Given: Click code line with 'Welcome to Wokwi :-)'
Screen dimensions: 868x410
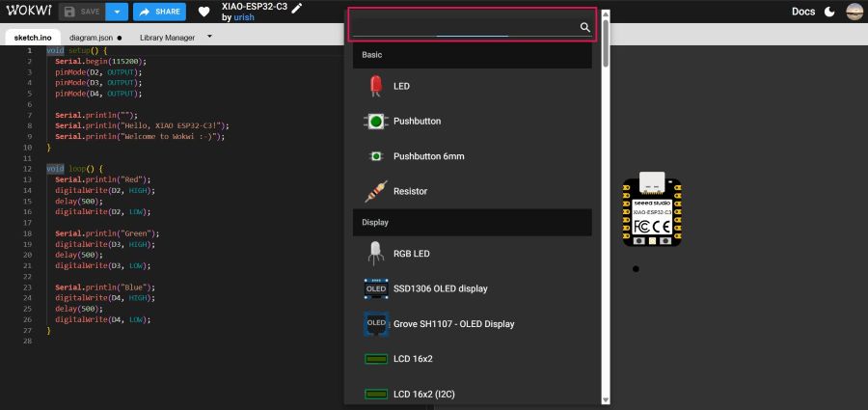Looking at the screenshot, I should [140, 136].
